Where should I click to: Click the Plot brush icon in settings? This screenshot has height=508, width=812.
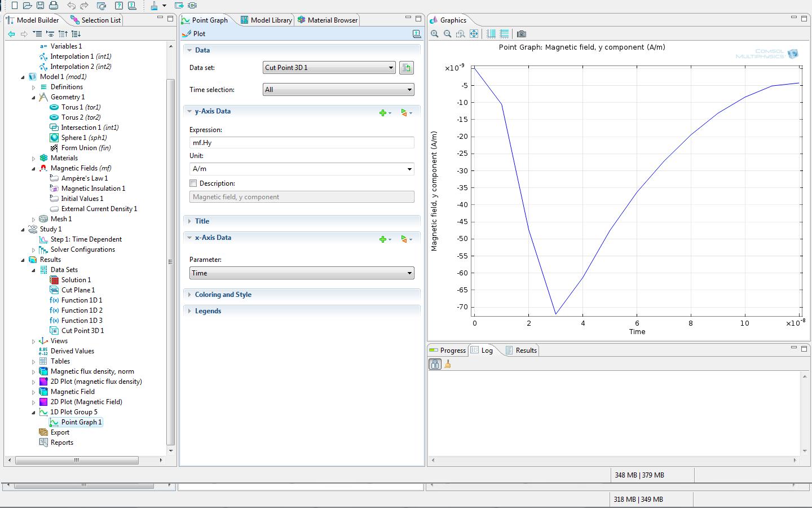click(187, 34)
